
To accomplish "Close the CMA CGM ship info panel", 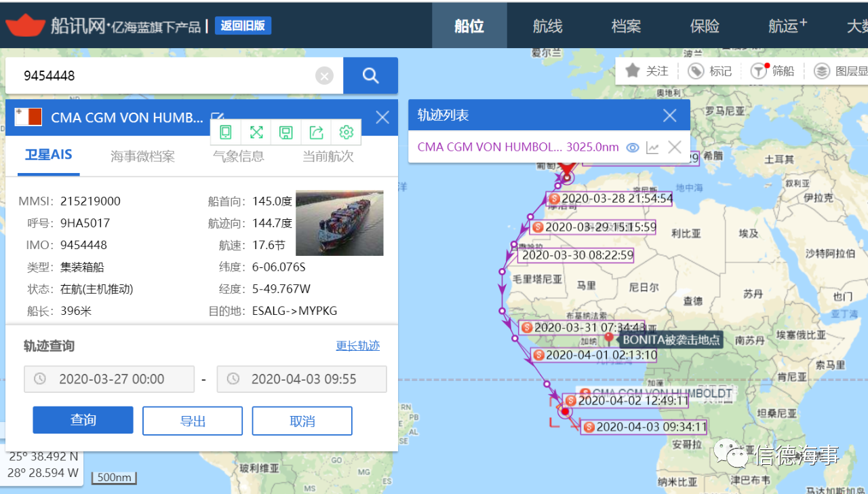I will pyautogui.click(x=382, y=117).
